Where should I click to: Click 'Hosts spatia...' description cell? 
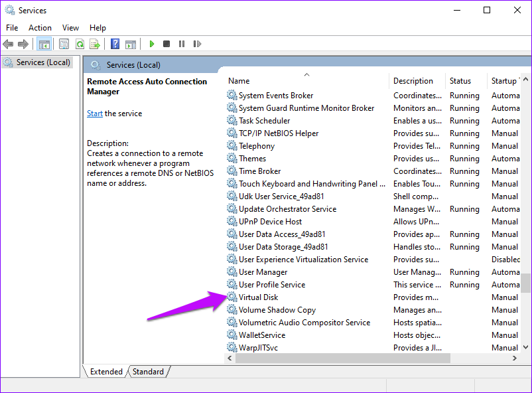click(417, 323)
